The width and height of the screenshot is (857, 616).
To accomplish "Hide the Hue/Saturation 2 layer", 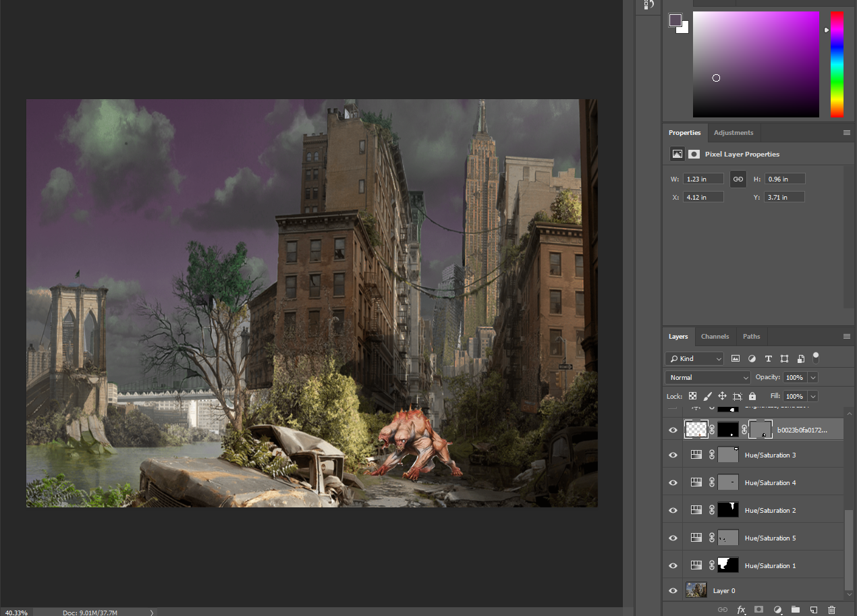I will (x=673, y=511).
